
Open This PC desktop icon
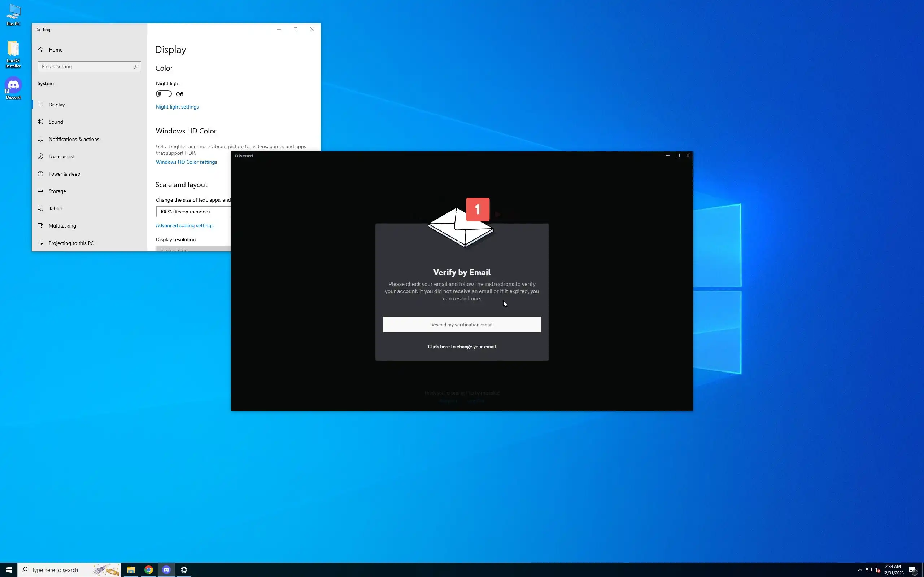13,13
